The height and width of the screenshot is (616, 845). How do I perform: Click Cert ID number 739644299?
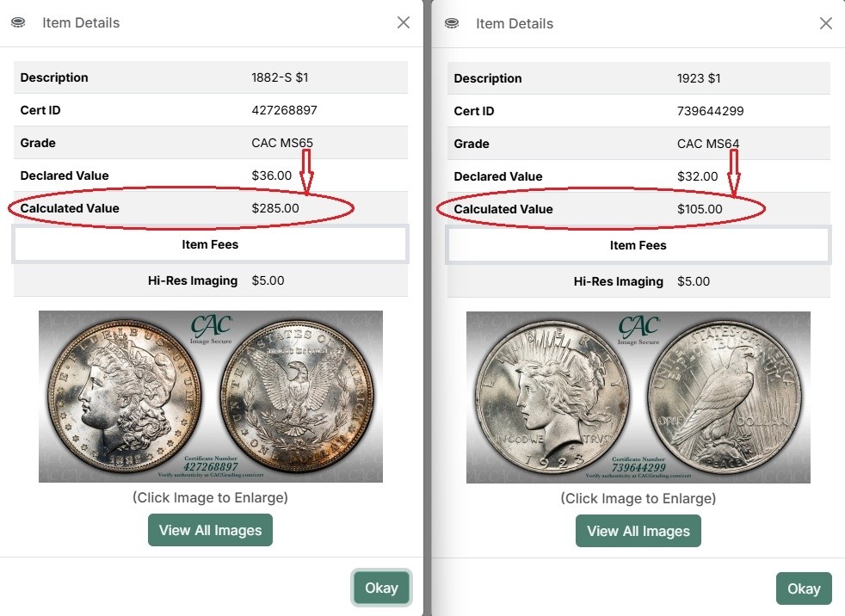click(711, 111)
